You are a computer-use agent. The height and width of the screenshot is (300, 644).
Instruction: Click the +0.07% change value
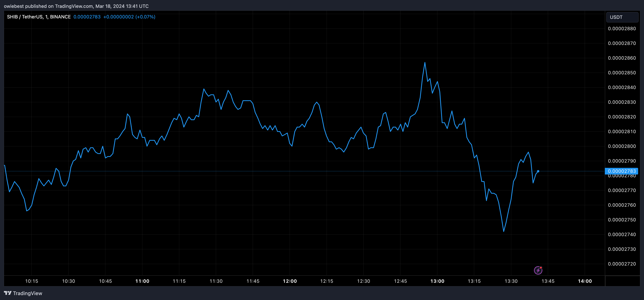145,17
